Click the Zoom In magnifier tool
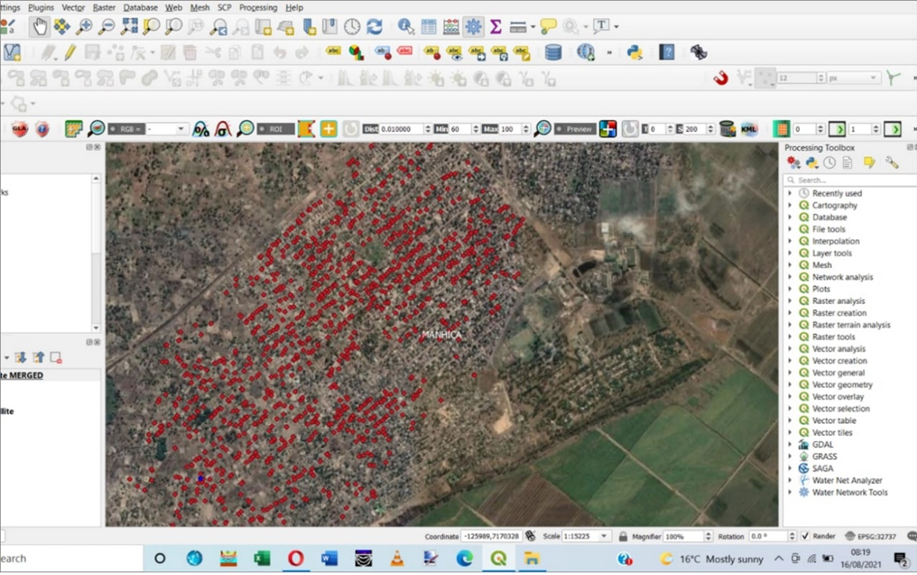Viewport: 917px width, 575px height. pos(84,27)
